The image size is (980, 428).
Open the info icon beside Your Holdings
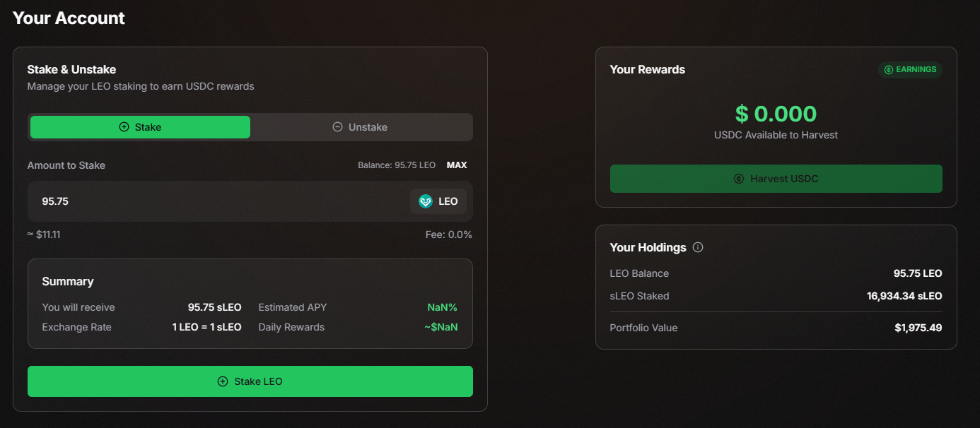pos(698,247)
